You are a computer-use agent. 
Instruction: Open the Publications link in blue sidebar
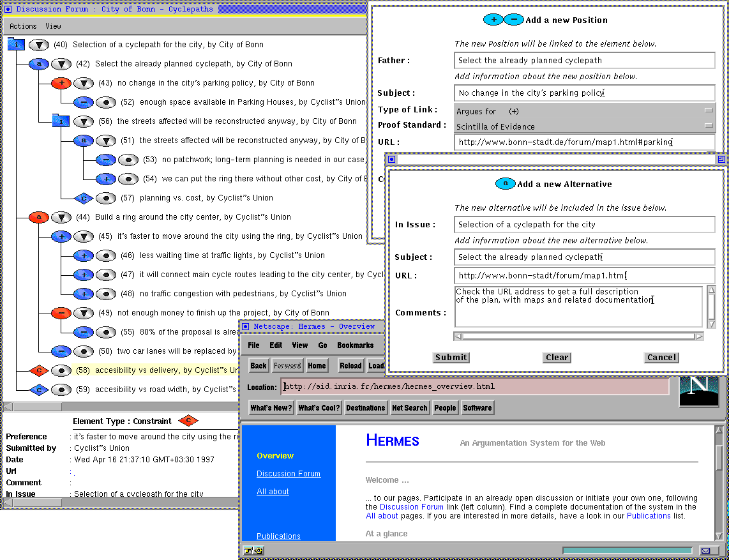click(278, 536)
